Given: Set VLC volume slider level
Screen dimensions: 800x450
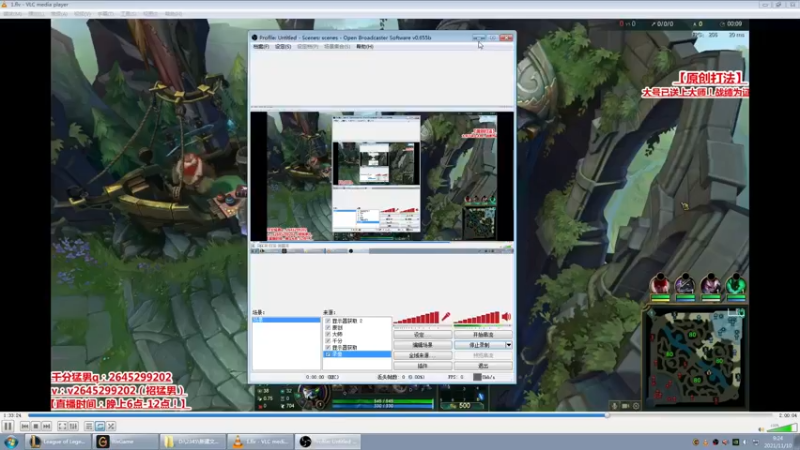Looking at the screenshot, I should [784, 428].
